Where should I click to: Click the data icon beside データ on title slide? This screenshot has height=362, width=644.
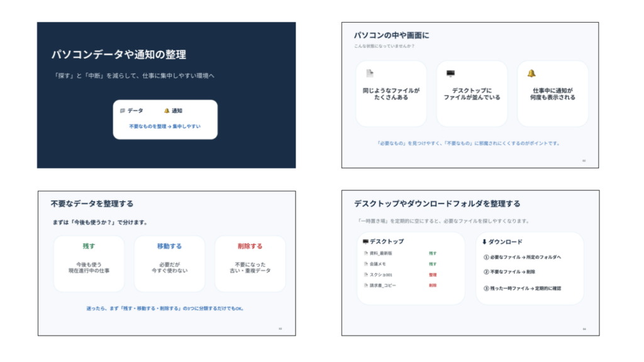click(x=123, y=111)
